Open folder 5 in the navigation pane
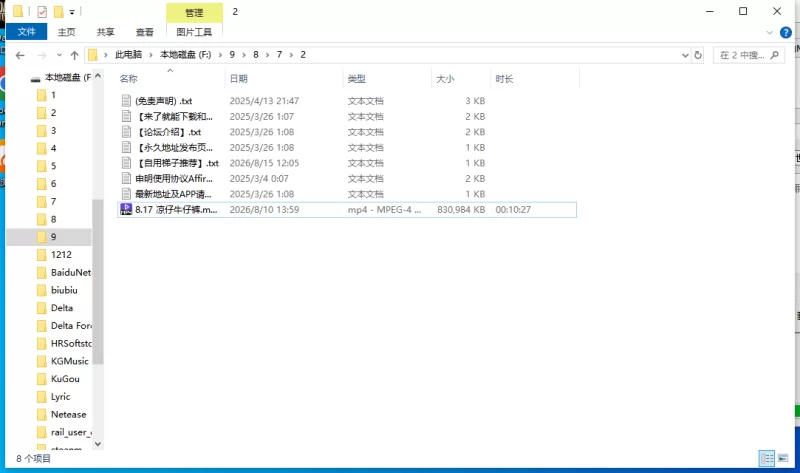 (53, 166)
